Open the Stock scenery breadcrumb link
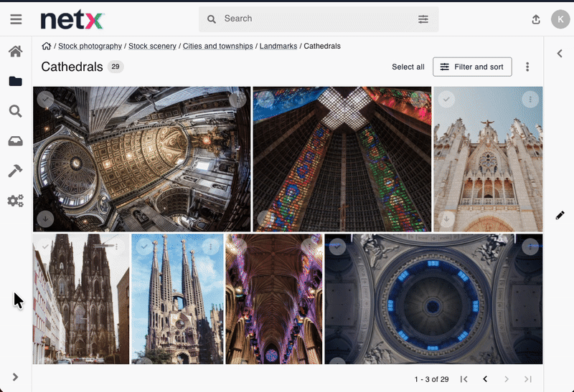The width and height of the screenshot is (574, 392). pos(152,46)
